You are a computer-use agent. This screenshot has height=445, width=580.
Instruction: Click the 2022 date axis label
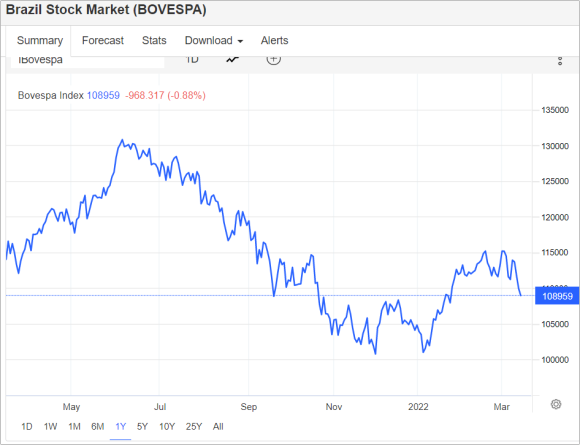point(418,407)
